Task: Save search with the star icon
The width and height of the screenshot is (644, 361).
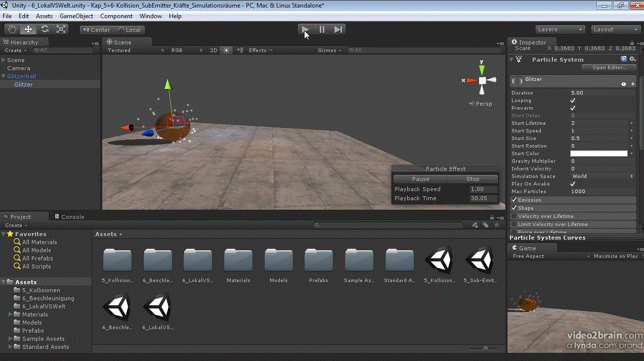Action: (x=496, y=225)
